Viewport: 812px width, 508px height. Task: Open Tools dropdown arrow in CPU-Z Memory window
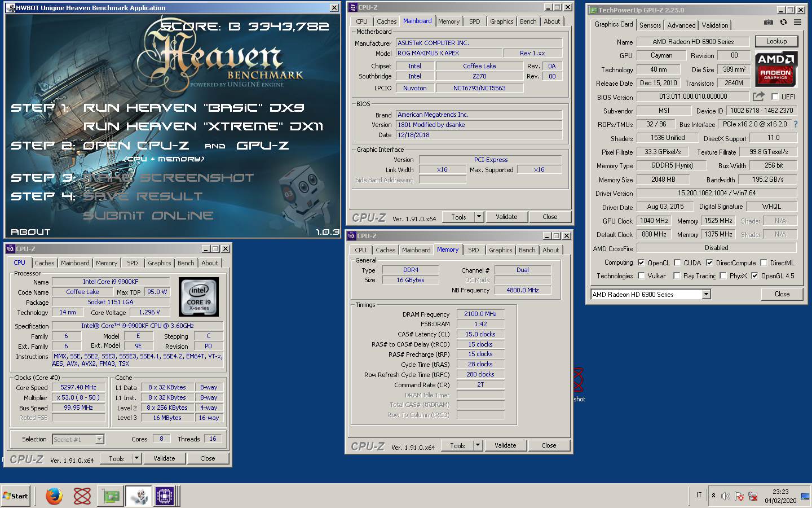pyautogui.click(x=478, y=445)
